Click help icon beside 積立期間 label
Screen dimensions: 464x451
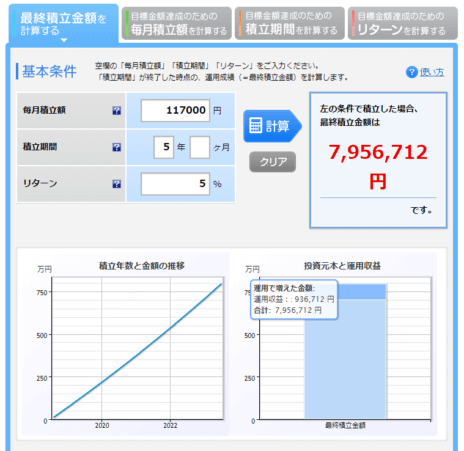click(x=116, y=147)
